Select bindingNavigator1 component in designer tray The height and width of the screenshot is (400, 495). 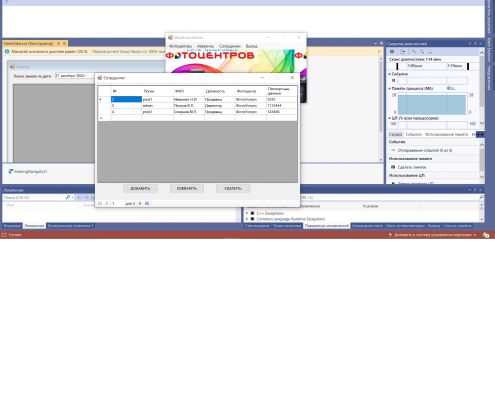point(28,171)
